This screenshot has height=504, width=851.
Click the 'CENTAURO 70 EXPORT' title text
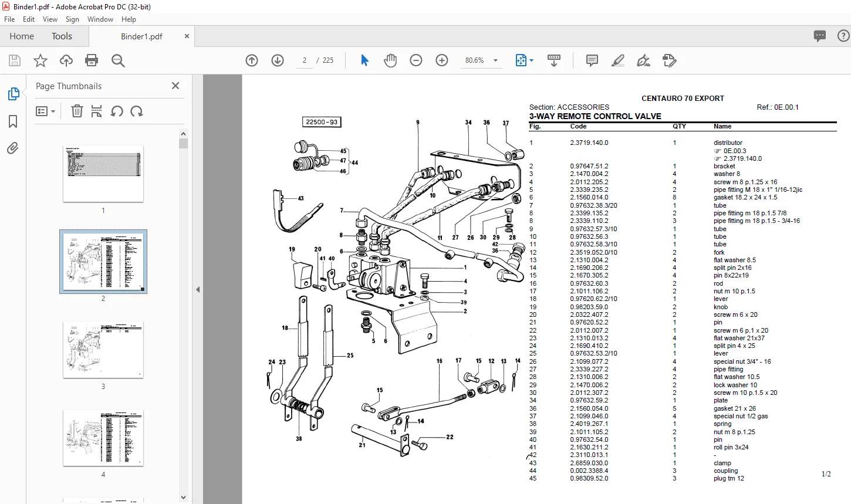click(683, 99)
